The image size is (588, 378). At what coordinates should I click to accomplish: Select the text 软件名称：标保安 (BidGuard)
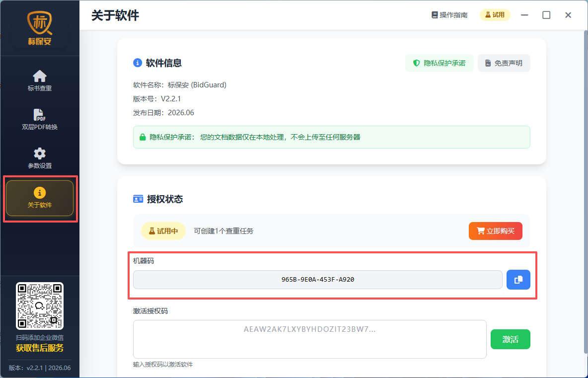tap(180, 85)
